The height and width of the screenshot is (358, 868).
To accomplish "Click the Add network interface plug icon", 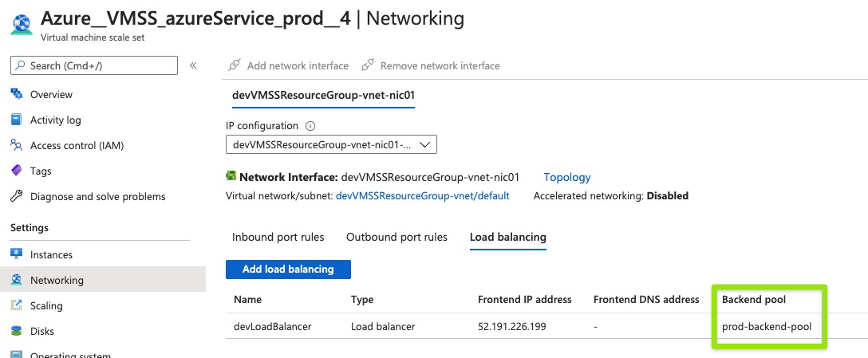I will [x=235, y=65].
